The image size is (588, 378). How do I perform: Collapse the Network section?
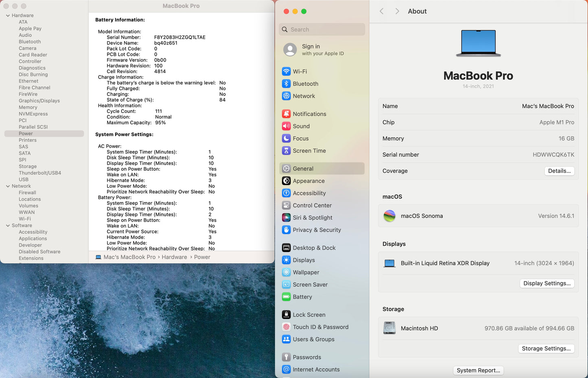pyautogui.click(x=7, y=186)
